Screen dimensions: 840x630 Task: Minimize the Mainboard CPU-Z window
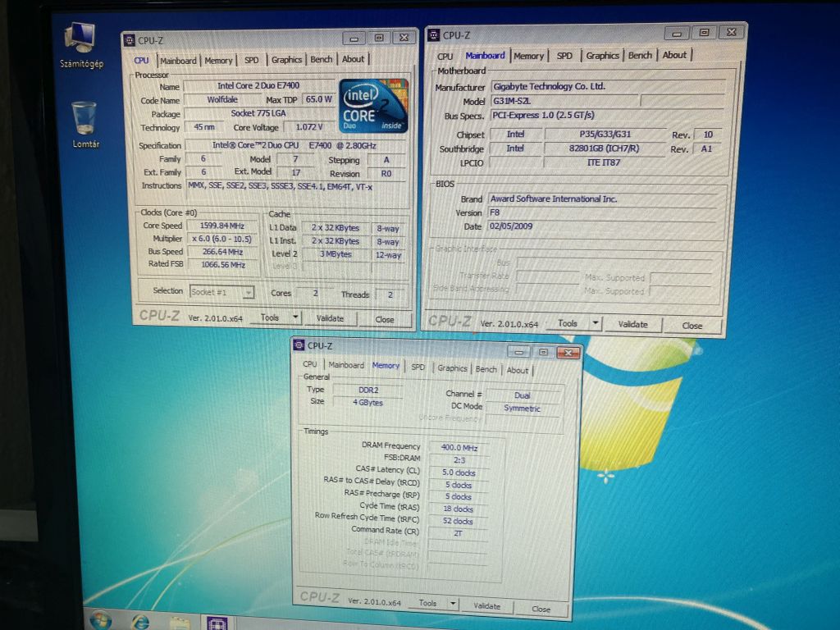coord(677,34)
